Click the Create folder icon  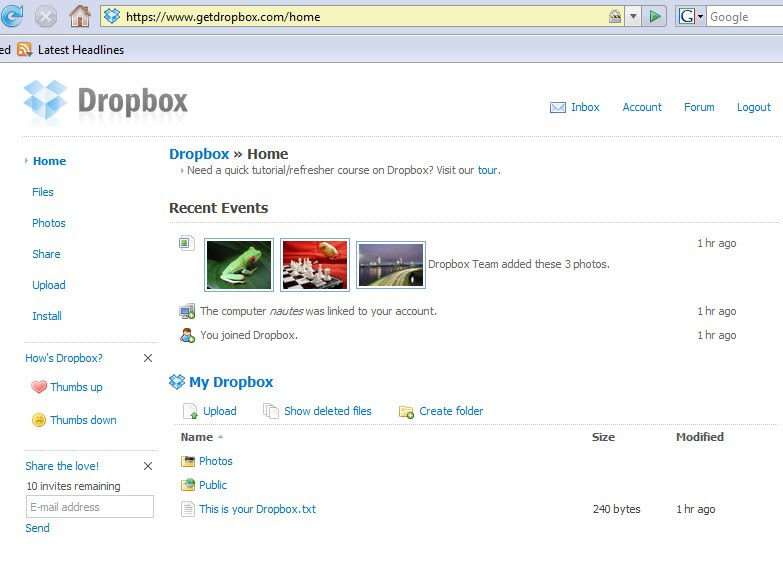[x=406, y=412]
